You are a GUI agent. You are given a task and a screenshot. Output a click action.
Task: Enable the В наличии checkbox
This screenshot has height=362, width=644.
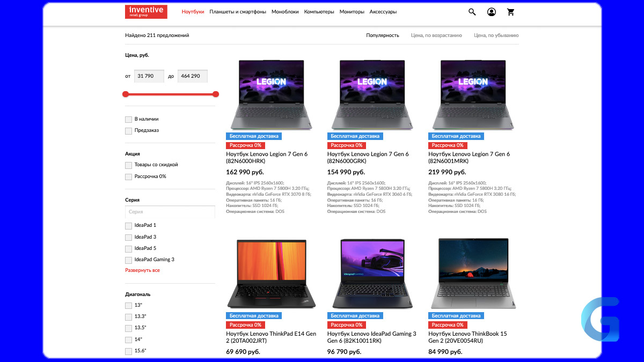pyautogui.click(x=128, y=120)
